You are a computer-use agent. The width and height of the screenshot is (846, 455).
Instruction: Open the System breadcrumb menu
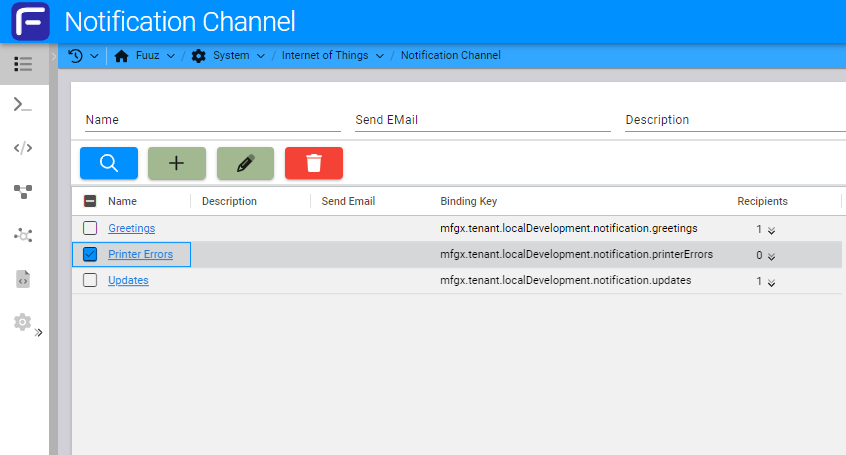230,56
